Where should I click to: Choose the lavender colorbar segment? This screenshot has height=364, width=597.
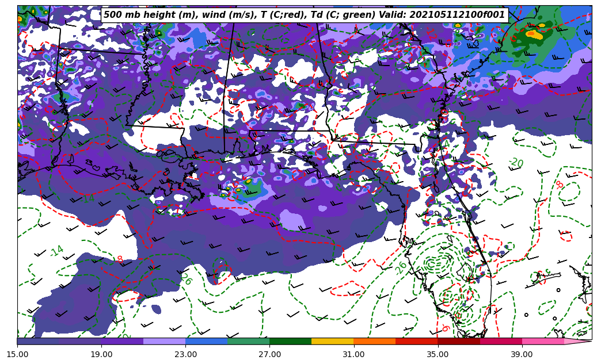pos(164,341)
